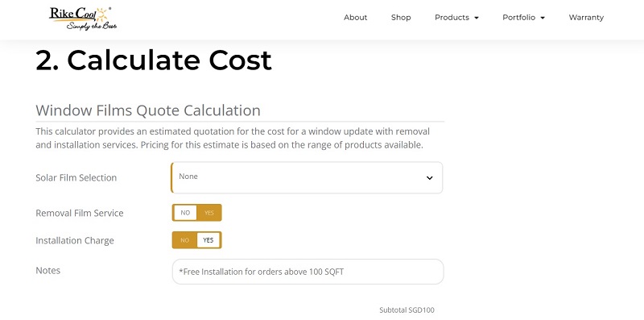Image resolution: width=644 pixels, height=320 pixels.
Task: Click the Installation Charge label
Action: coord(75,241)
